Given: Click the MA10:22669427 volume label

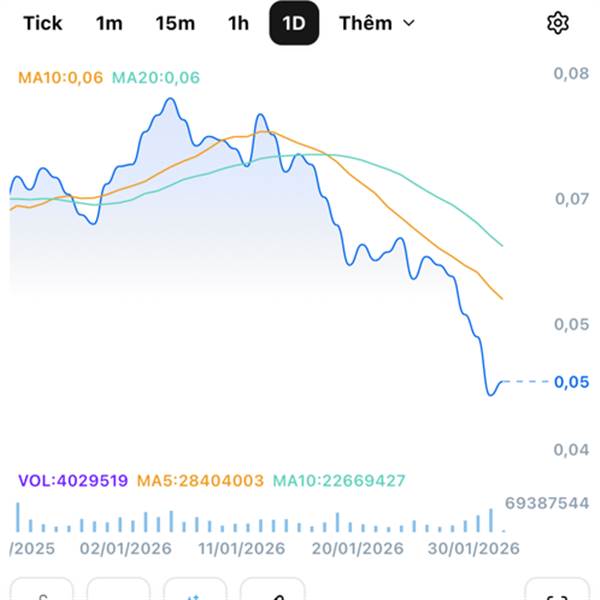Looking at the screenshot, I should point(339,481).
